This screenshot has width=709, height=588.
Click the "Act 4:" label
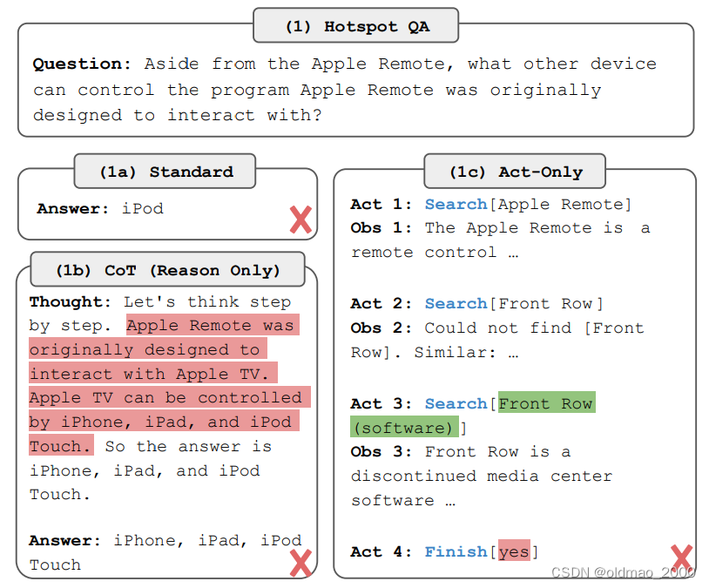click(381, 551)
